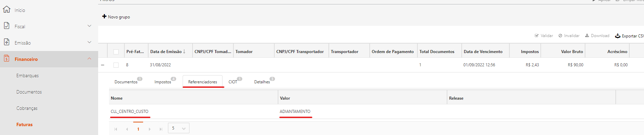Expand the Fiscal menu chevron
This screenshot has width=644, height=135.
click(x=89, y=26)
